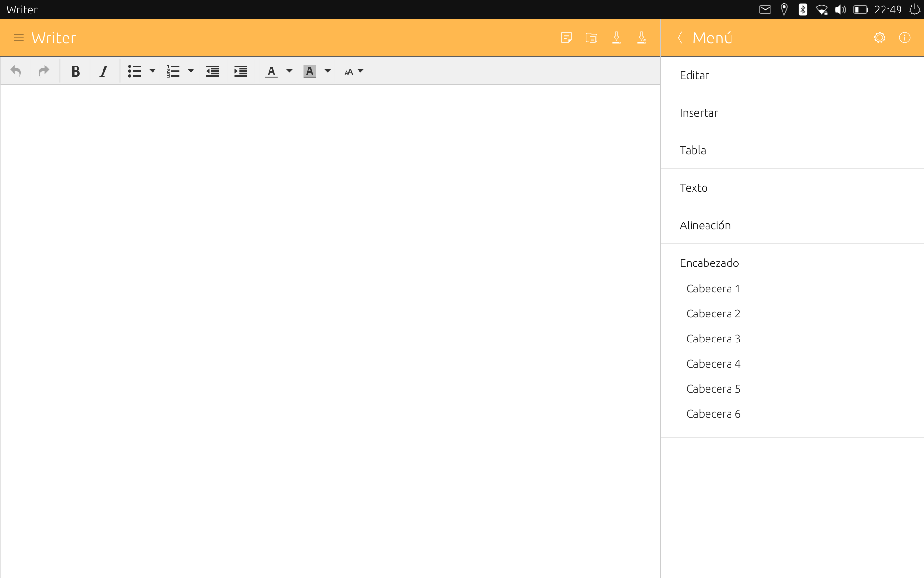
Task: Open the sound volume indicator
Action: click(x=840, y=10)
